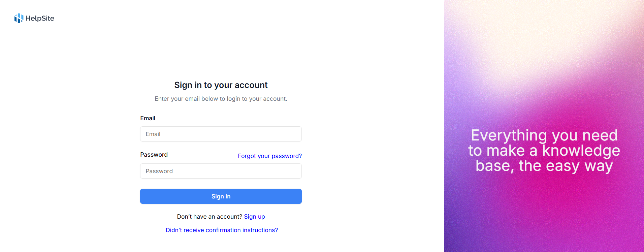Focus the Email input field
The image size is (644, 252).
[x=221, y=134]
